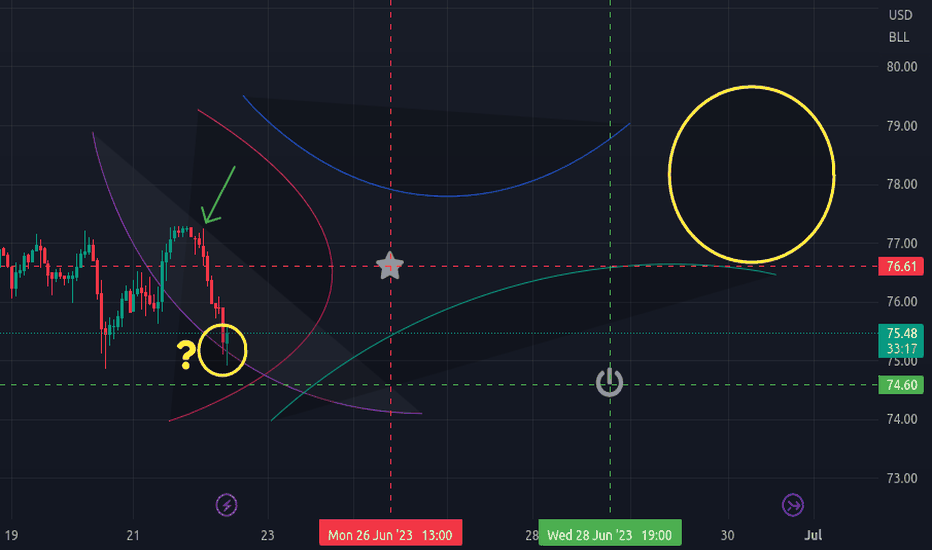Click the 78.00 price axis value
Image resolution: width=932 pixels, height=550 pixels.
pyautogui.click(x=902, y=184)
